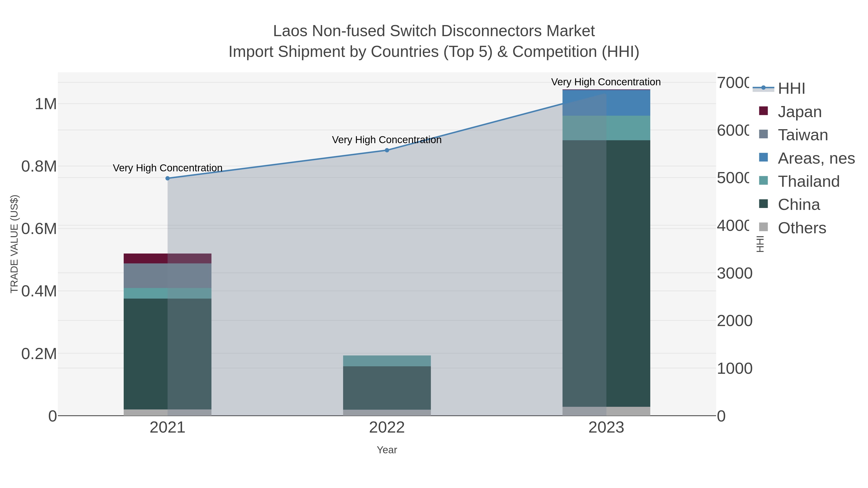The width and height of the screenshot is (868, 488).
Task: Click the 2021 x-axis label
Action: [168, 428]
